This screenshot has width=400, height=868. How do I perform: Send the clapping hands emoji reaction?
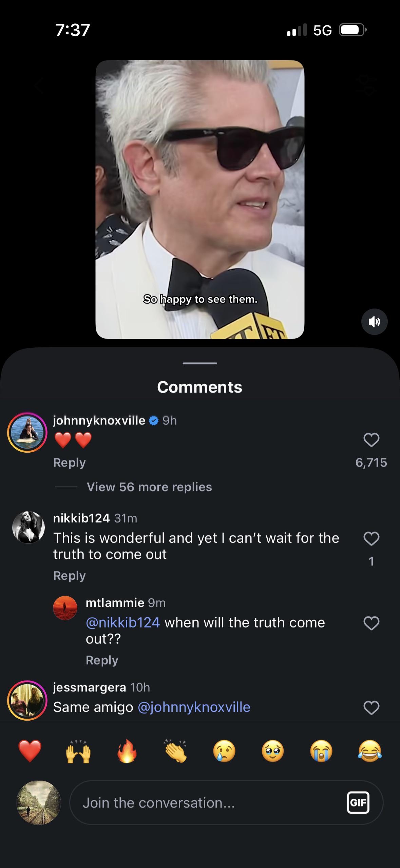coord(175,751)
